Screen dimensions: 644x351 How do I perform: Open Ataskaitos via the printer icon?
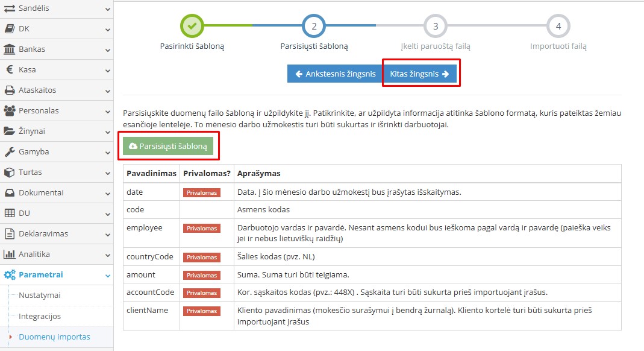pyautogui.click(x=10, y=90)
